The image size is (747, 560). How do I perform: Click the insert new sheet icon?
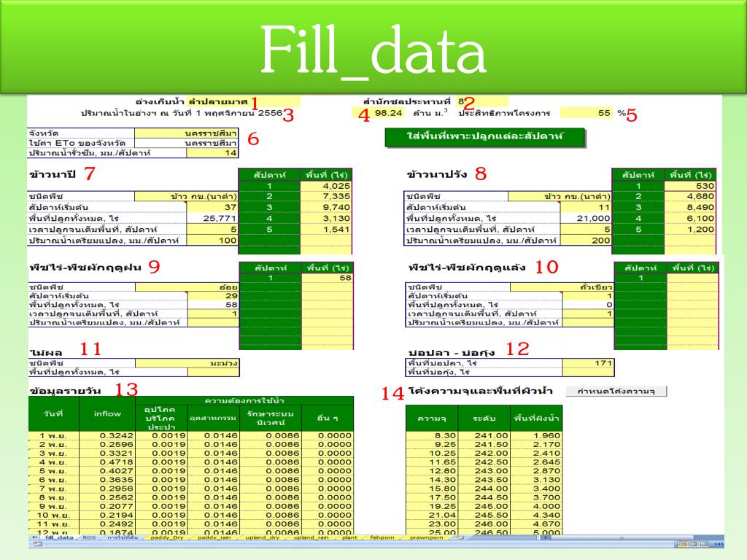point(459,537)
